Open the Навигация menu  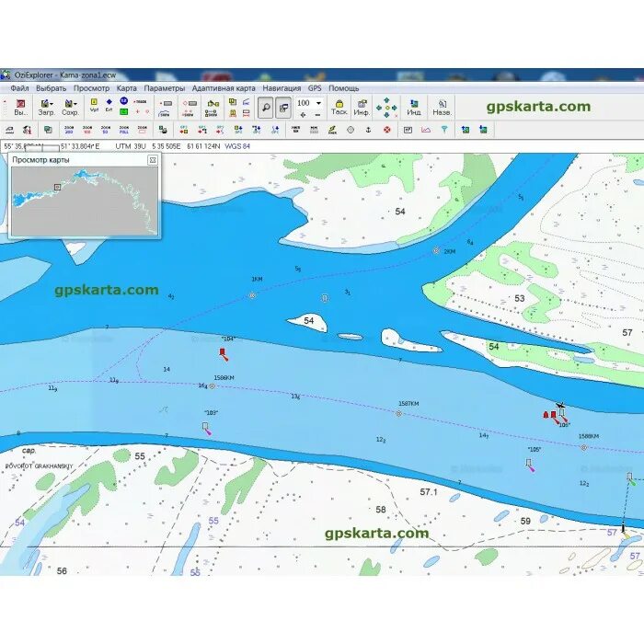pos(282,88)
